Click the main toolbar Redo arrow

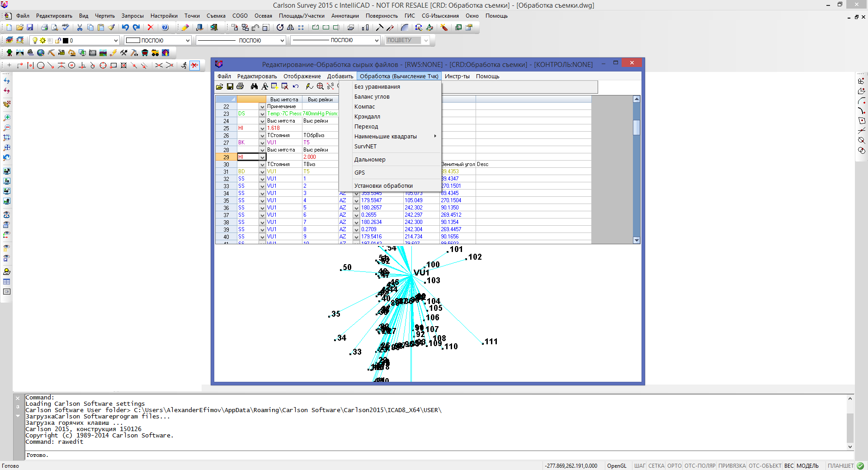pyautogui.click(x=136, y=28)
